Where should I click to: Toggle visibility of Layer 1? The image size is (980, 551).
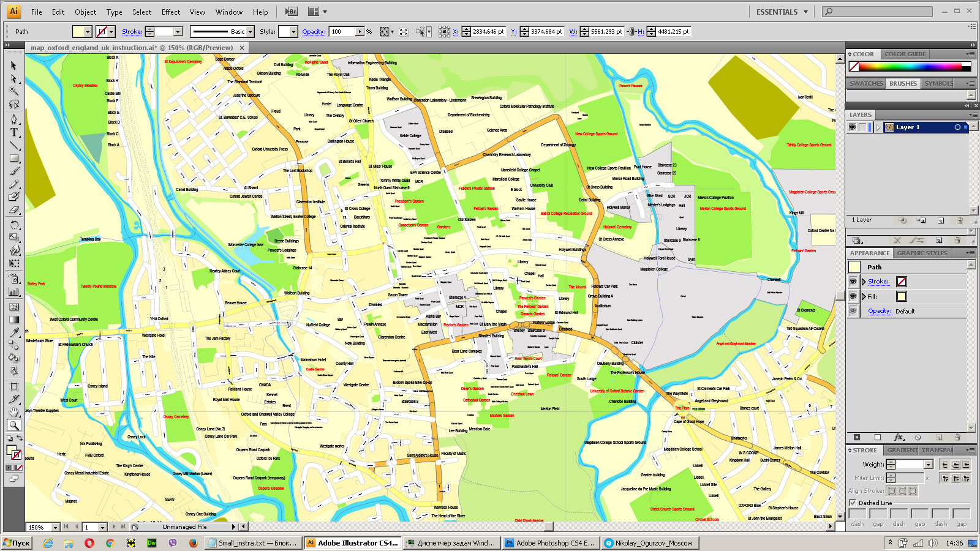click(x=852, y=127)
